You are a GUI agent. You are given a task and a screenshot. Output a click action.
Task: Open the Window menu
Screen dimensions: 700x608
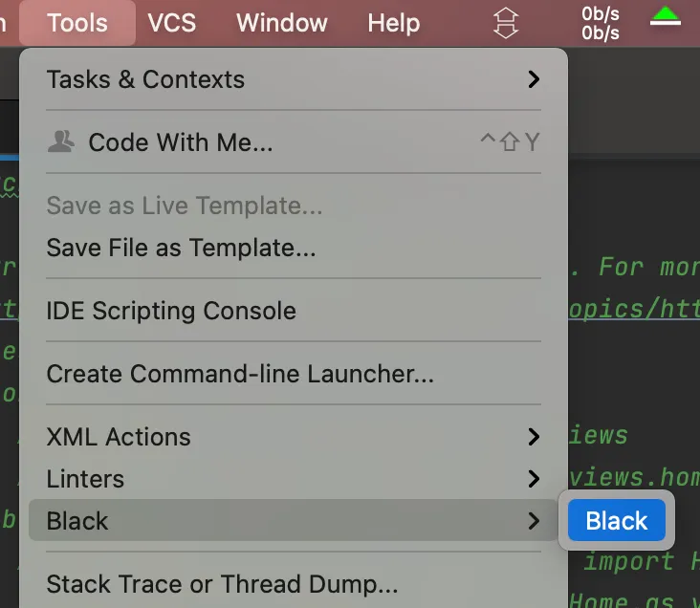click(282, 23)
